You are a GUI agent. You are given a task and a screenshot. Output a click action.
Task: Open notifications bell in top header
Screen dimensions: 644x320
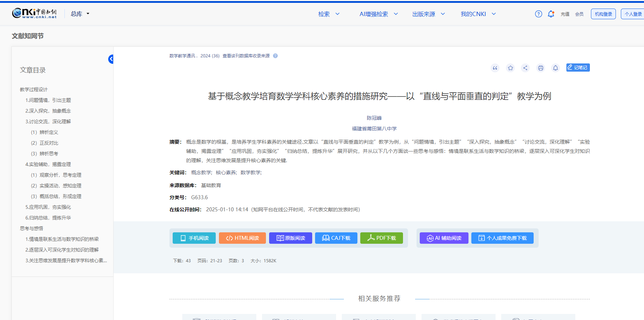[551, 14]
